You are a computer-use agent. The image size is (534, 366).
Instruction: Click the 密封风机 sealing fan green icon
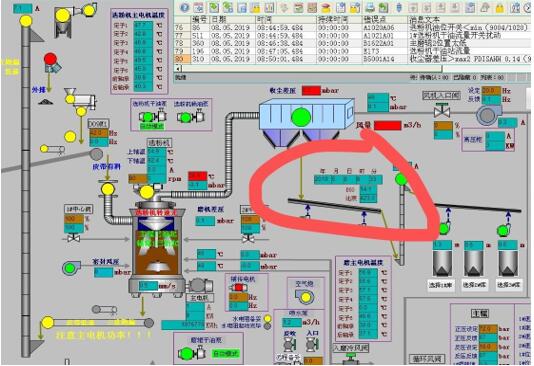(x=71, y=268)
